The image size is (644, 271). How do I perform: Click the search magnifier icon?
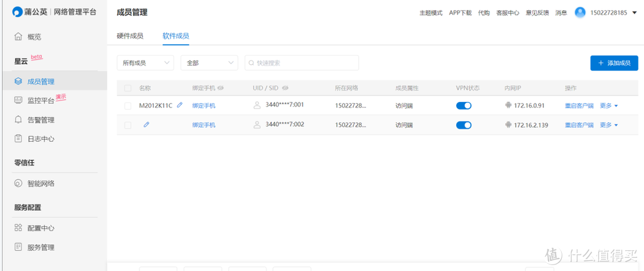tap(252, 63)
